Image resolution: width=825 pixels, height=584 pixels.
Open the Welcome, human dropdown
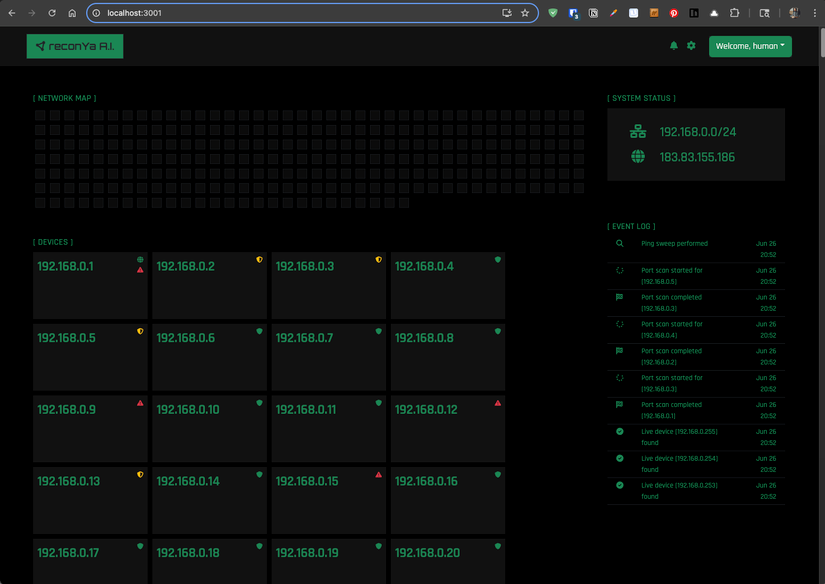click(x=749, y=46)
